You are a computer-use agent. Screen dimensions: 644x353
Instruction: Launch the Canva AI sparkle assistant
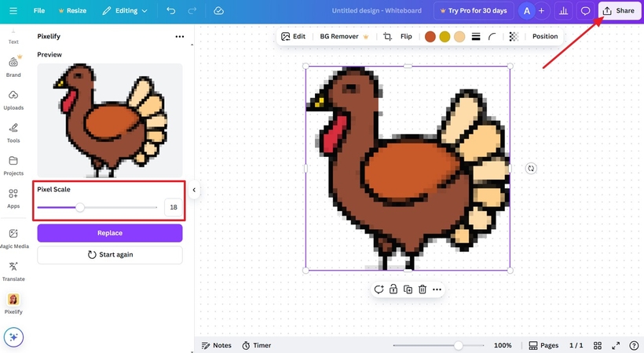13,337
